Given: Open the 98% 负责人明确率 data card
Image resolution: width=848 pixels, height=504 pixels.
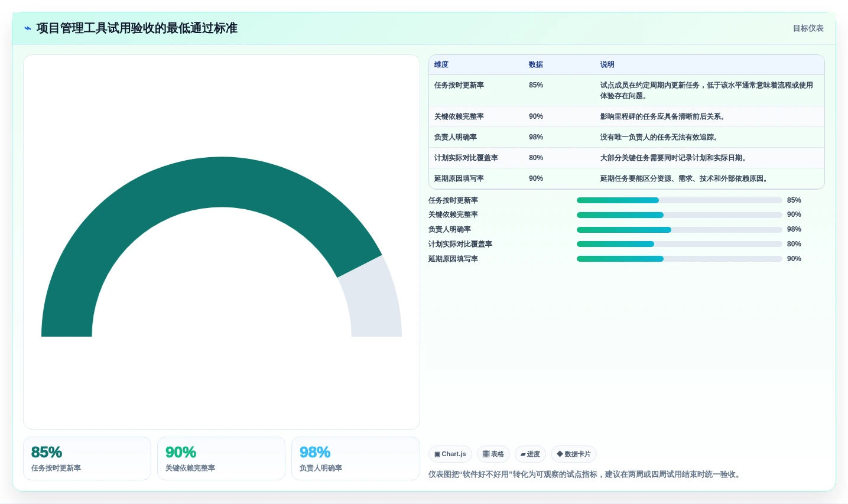Looking at the screenshot, I should coord(355,459).
